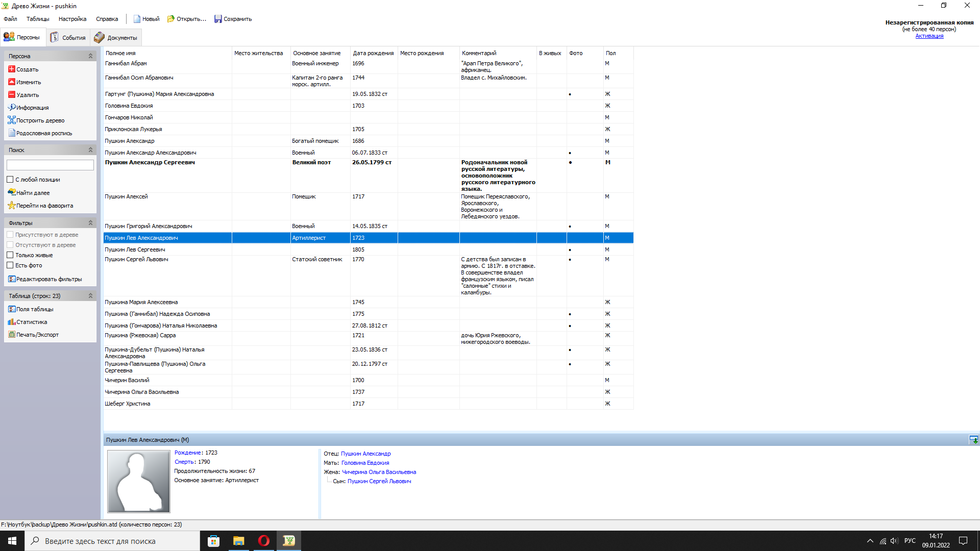Image resolution: width=980 pixels, height=551 pixels.
Task: Select row 'Пушкина (Гончарова) Наталья Николаевна'
Action: [x=369, y=325]
